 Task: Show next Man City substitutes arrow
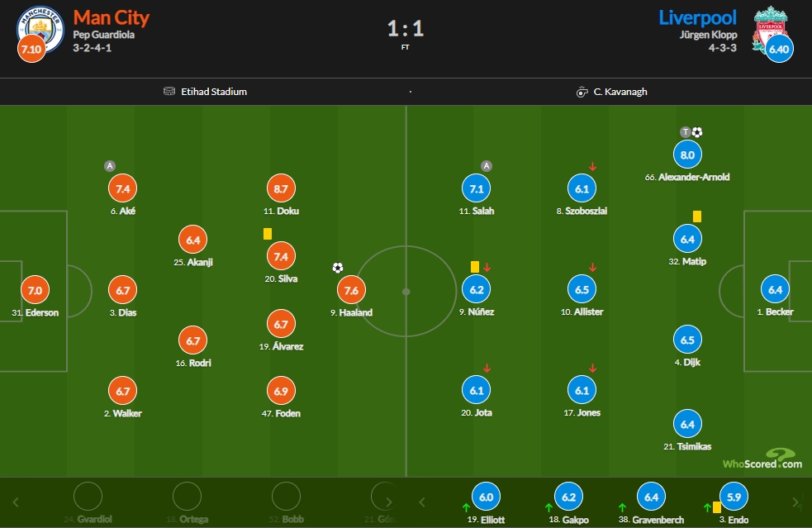[x=389, y=502]
